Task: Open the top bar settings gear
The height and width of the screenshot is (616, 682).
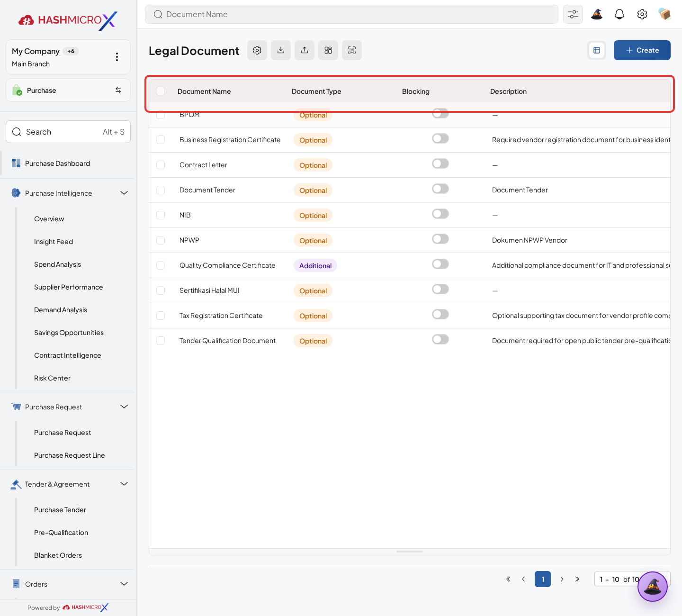Action: point(642,14)
